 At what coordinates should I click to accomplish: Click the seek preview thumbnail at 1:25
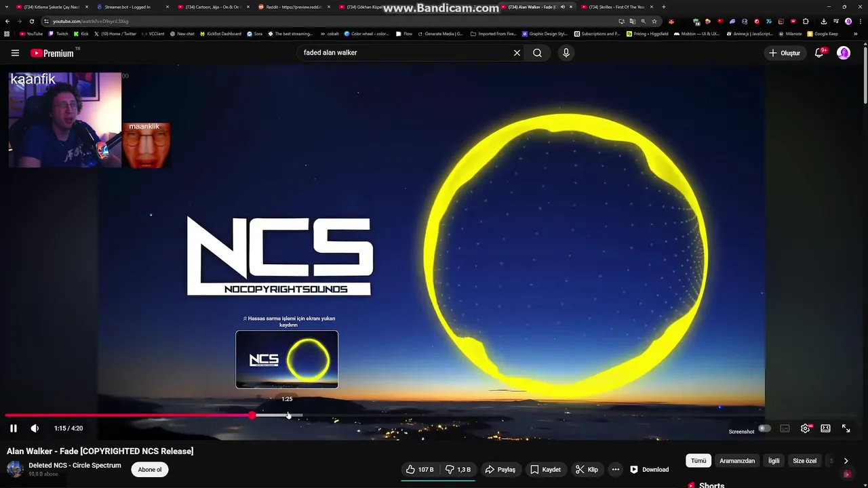coord(287,359)
